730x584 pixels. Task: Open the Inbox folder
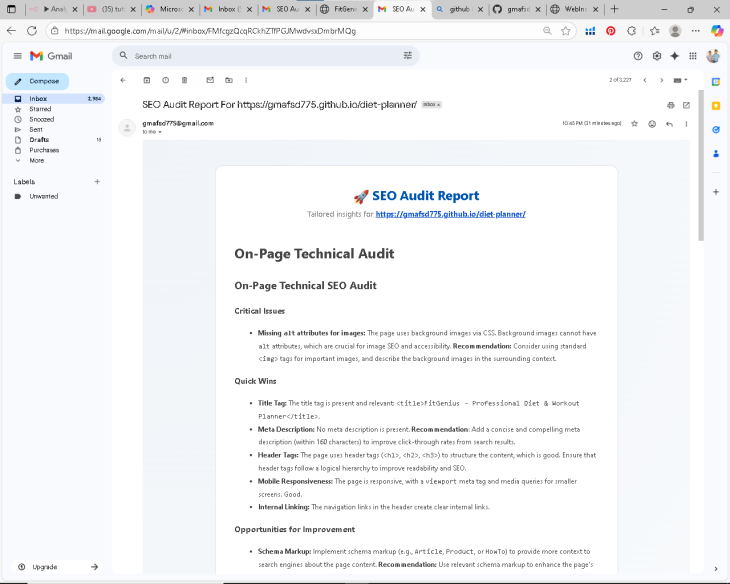pyautogui.click(x=38, y=99)
